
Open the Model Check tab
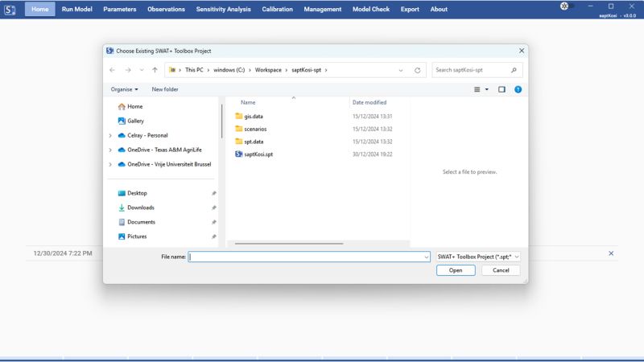(x=371, y=9)
